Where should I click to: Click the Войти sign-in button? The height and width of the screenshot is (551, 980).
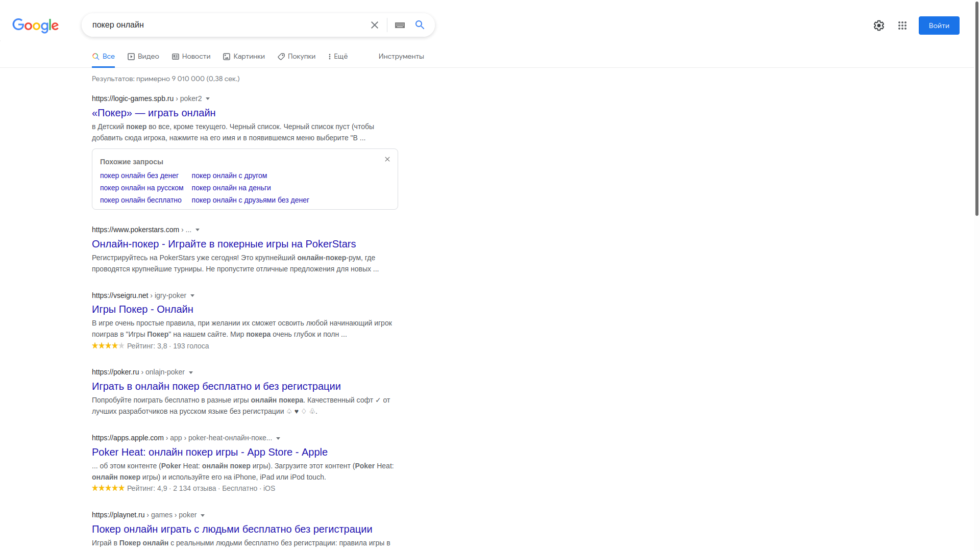pos(939,26)
